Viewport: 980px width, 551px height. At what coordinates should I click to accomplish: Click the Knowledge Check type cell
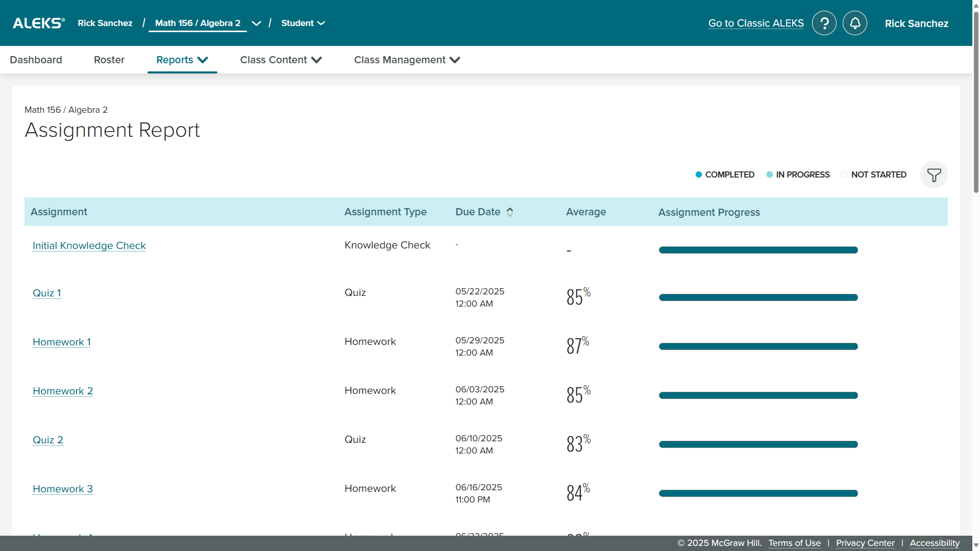point(387,245)
